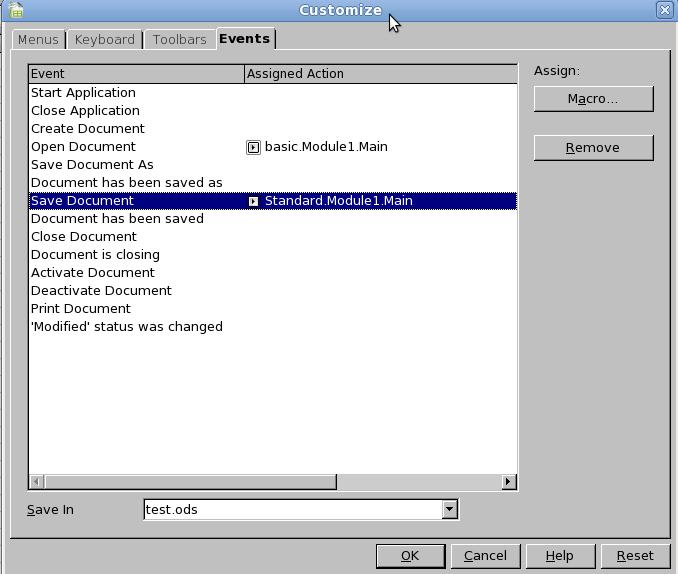The image size is (678, 574).
Task: Click the macro icon beside Standard.Module1.Main
Action: (x=253, y=201)
